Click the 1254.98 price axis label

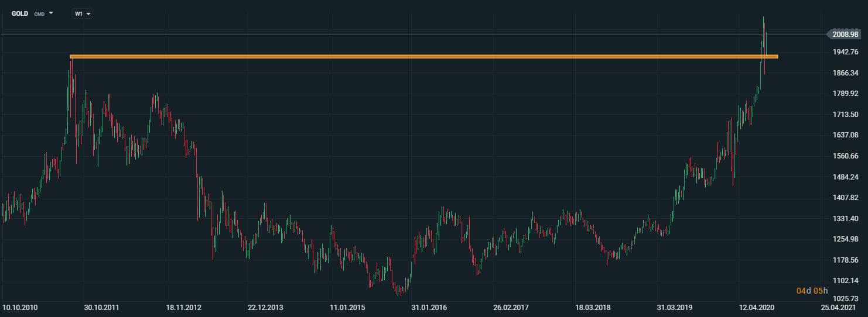coord(845,239)
